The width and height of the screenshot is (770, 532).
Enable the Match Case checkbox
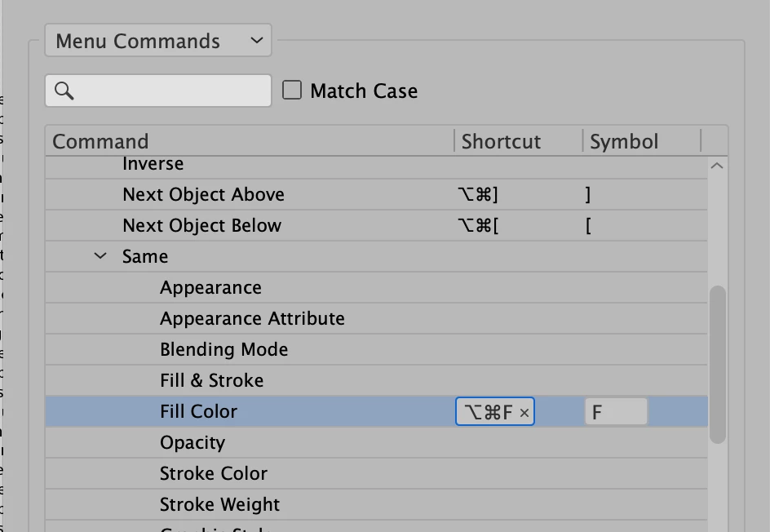coord(292,91)
